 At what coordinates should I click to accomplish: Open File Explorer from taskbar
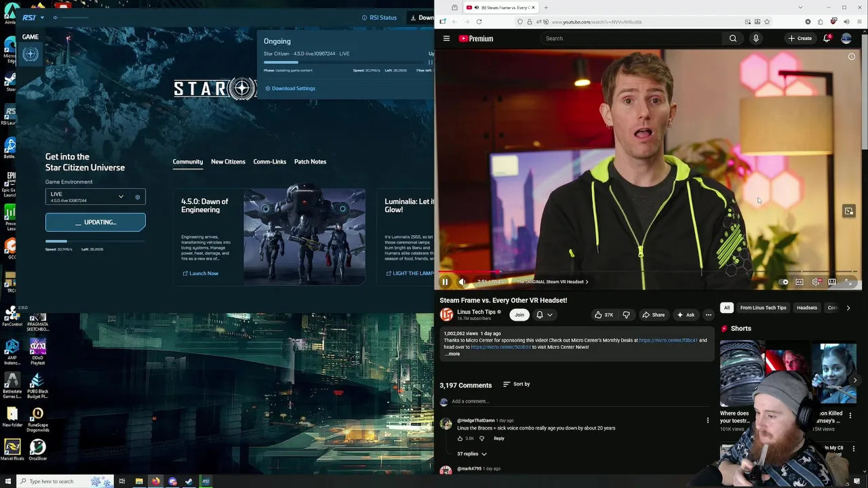tap(139, 481)
